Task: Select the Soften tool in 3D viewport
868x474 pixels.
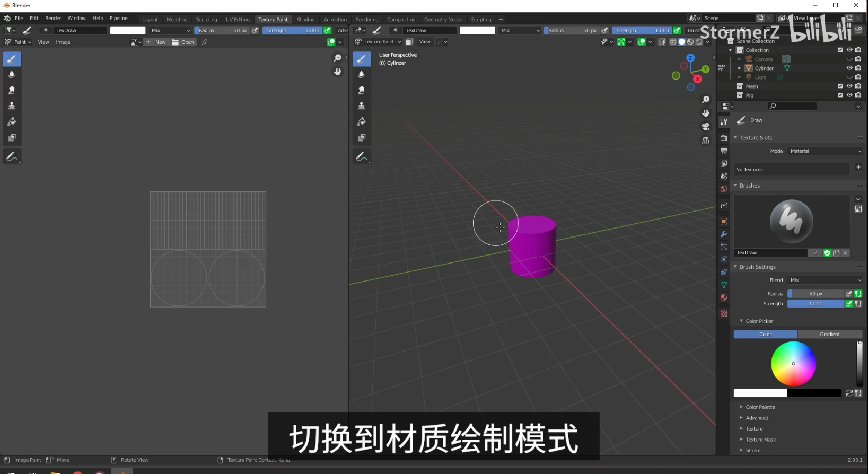Action: [362, 75]
